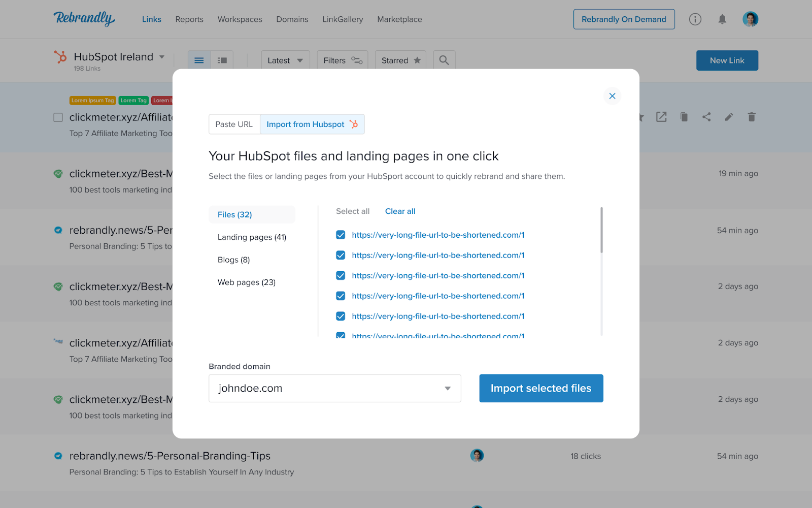The image size is (812, 508).
Task: Uncheck the fifth file URL checkbox
Action: 341,316
